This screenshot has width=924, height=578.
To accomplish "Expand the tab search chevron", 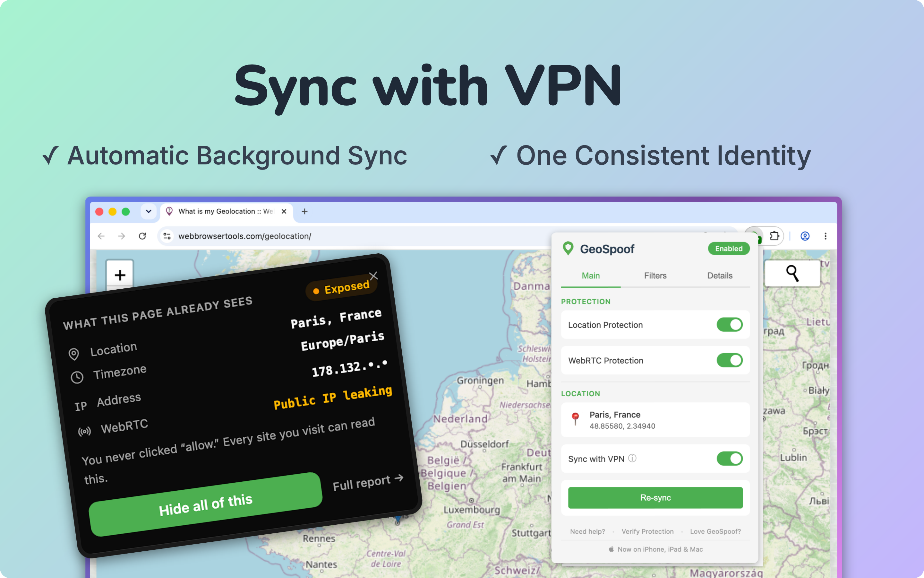I will click(149, 211).
